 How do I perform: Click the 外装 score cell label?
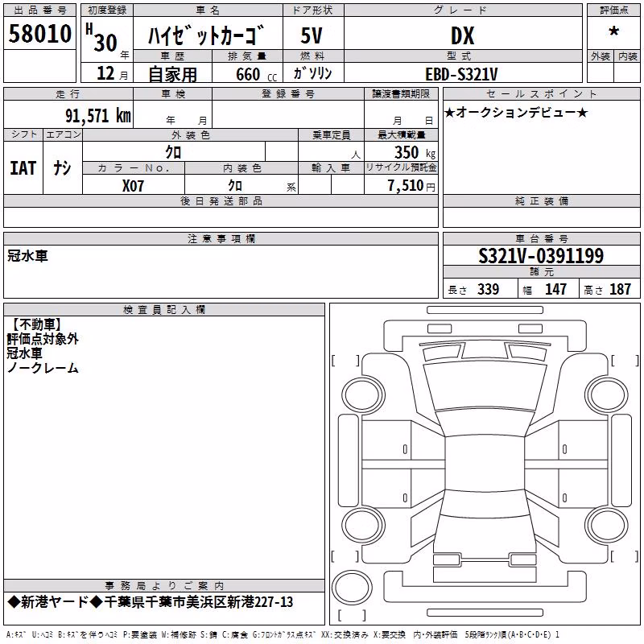coord(601,56)
